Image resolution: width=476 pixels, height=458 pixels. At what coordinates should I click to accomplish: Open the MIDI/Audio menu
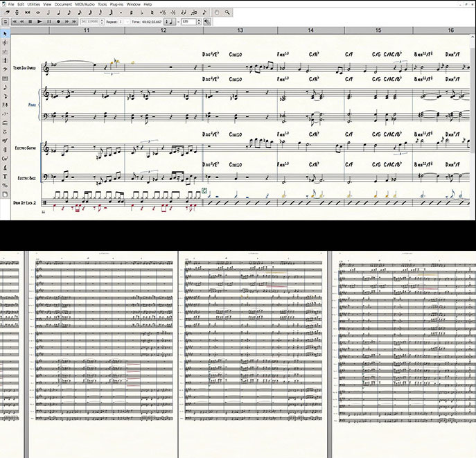84,4
